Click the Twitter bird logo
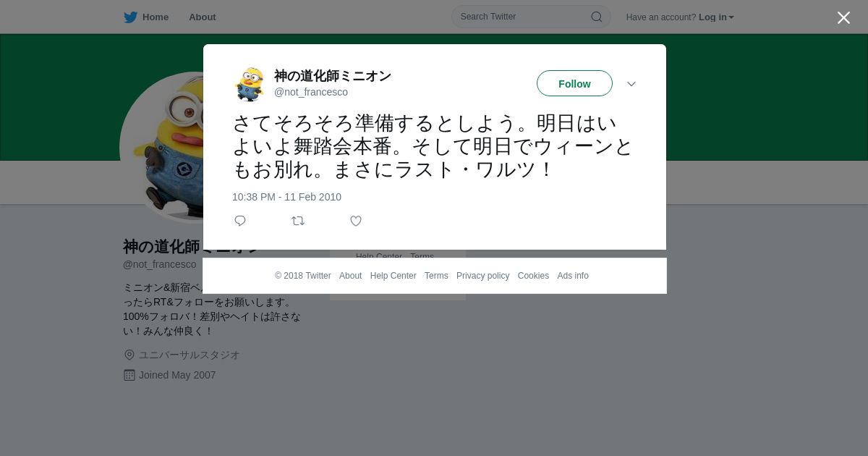Screen dimensions: 868x456 (130, 17)
